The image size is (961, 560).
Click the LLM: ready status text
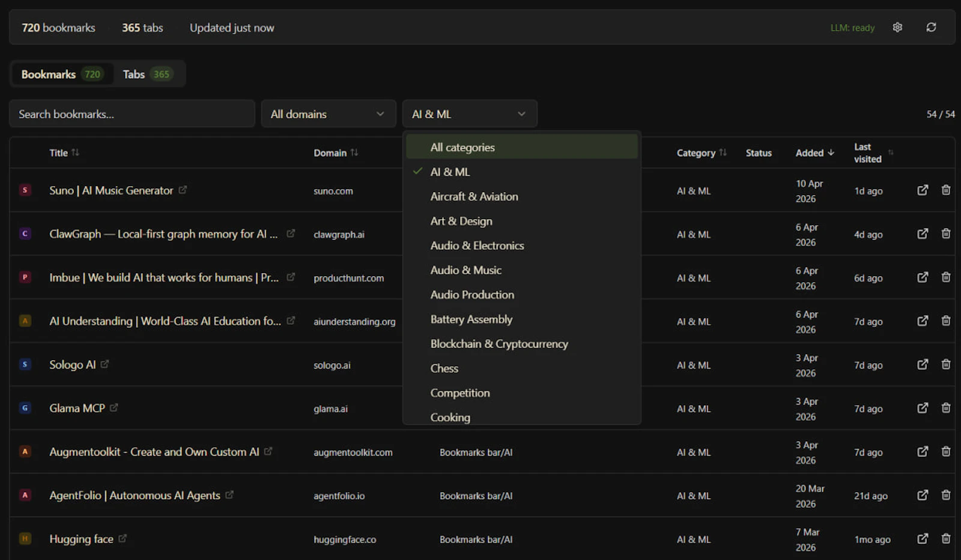(852, 28)
